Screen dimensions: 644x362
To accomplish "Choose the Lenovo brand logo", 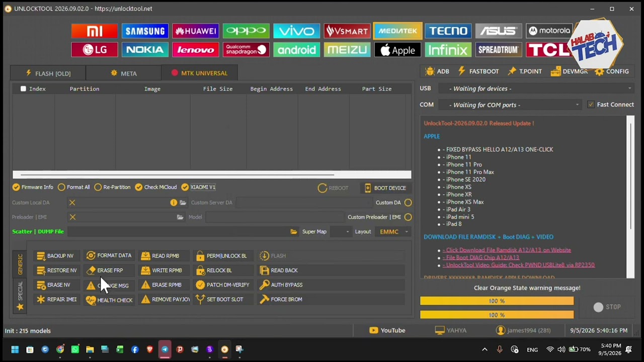I will coord(196,50).
